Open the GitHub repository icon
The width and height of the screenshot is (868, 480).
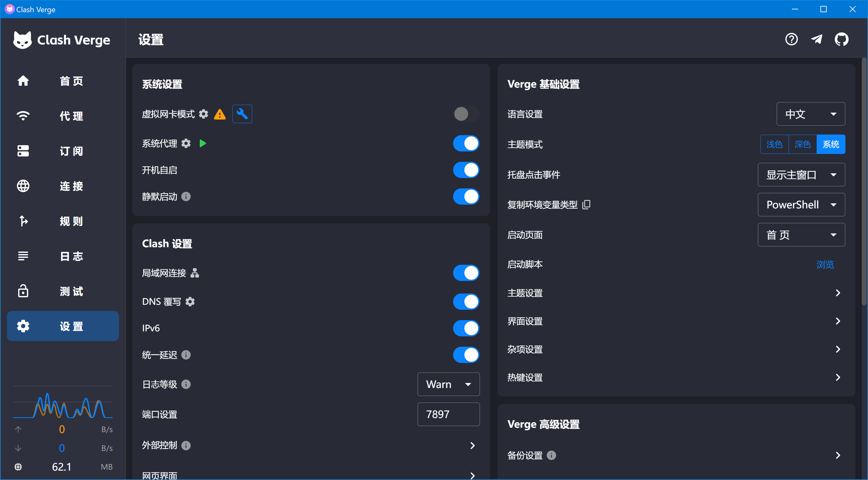[x=841, y=39]
